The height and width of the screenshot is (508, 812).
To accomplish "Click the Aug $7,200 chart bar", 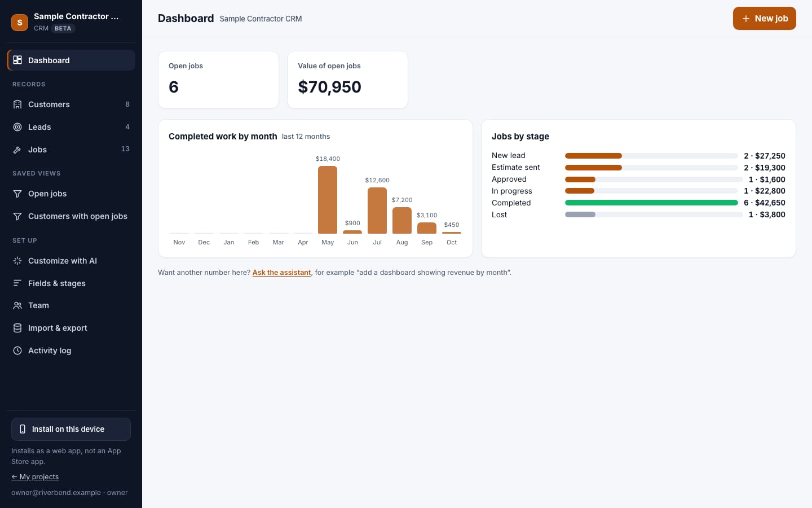I will [402, 220].
